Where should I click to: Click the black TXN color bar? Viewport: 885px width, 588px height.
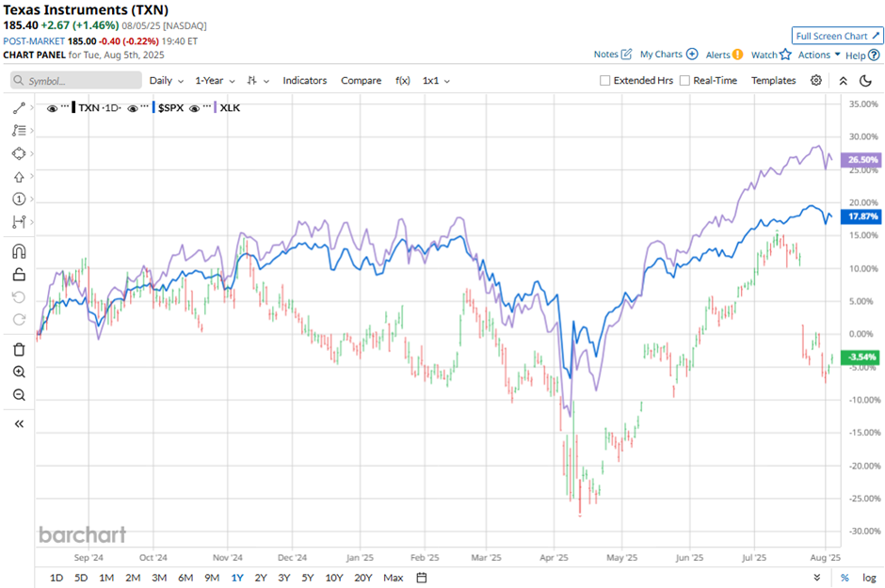[x=74, y=107]
